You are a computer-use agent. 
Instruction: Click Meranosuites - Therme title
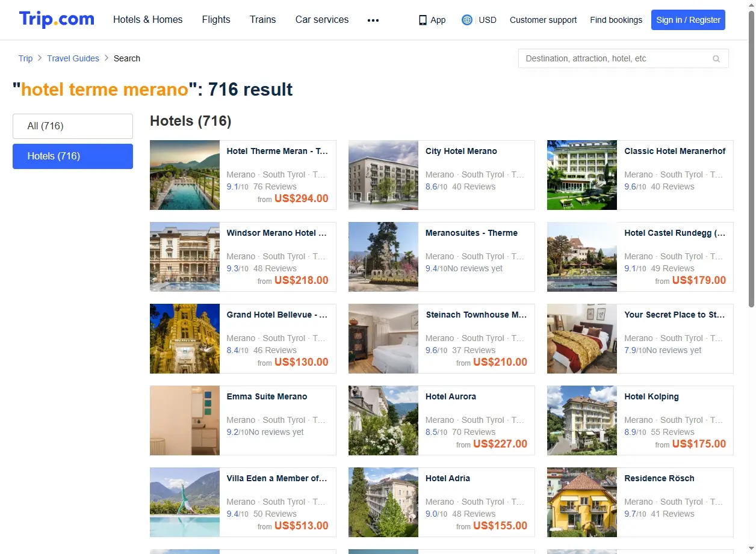coord(471,233)
